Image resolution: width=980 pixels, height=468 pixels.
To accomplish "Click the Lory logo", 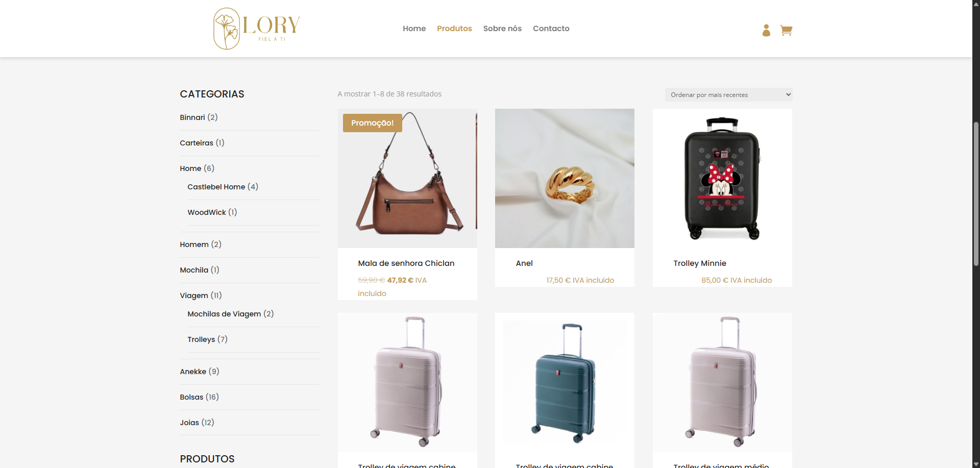I will pos(256,29).
